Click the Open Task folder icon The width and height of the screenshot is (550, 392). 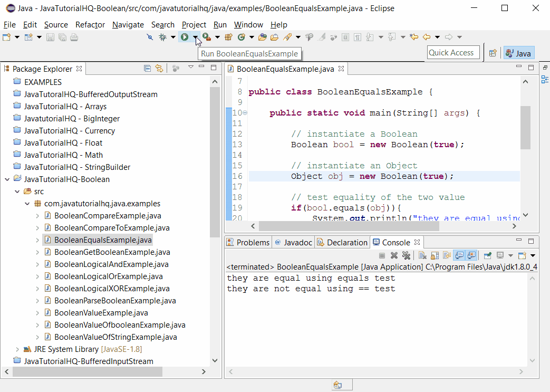pos(274,37)
